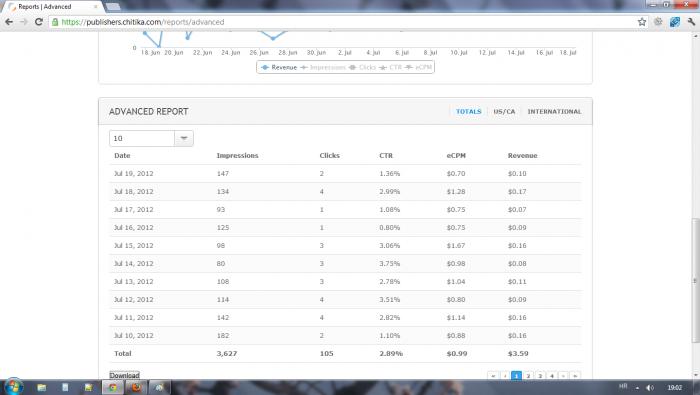Screen dimensions: 700x395
Task: Toggle eCPM series in chart legend
Action: click(x=419, y=67)
